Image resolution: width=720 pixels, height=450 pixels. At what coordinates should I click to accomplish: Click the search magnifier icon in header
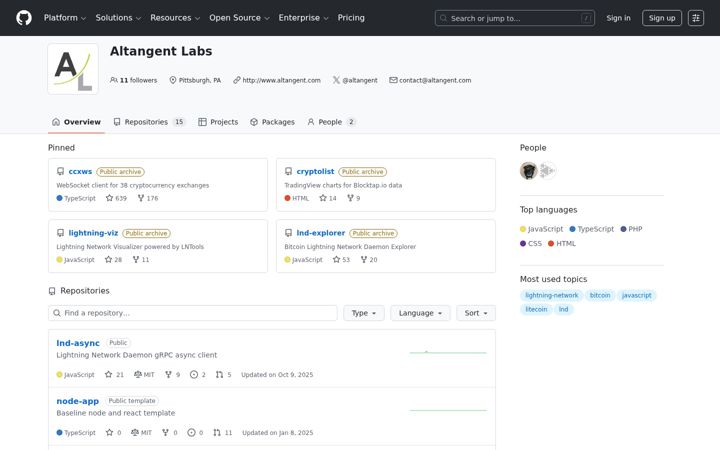click(443, 18)
